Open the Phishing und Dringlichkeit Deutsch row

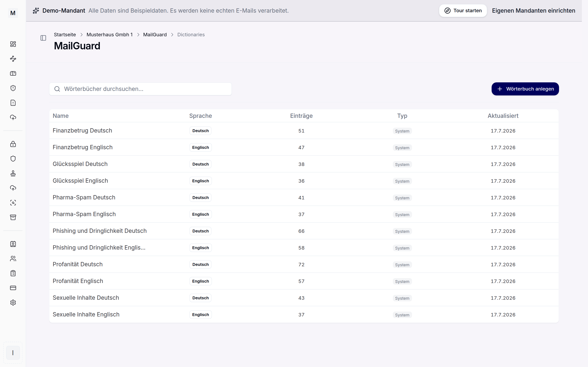tap(304, 231)
